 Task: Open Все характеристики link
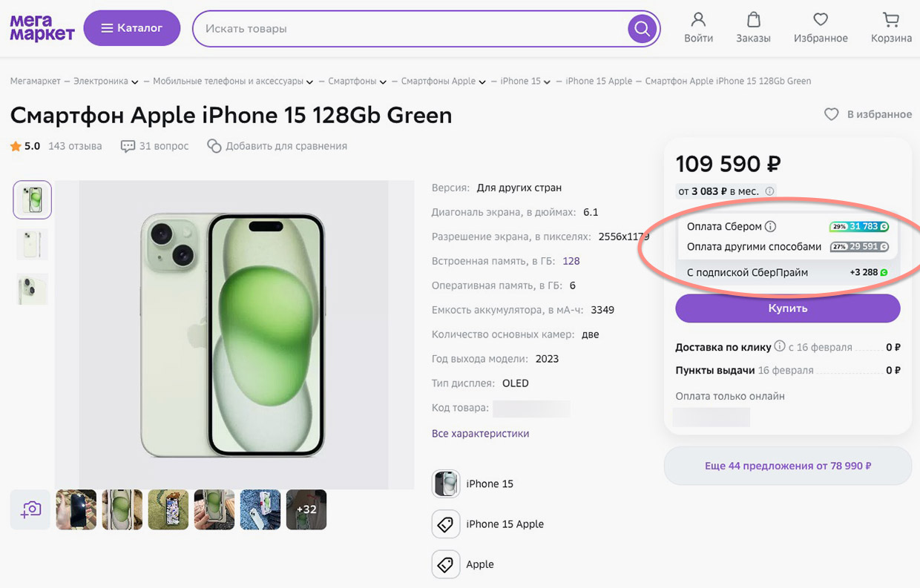[x=480, y=434]
